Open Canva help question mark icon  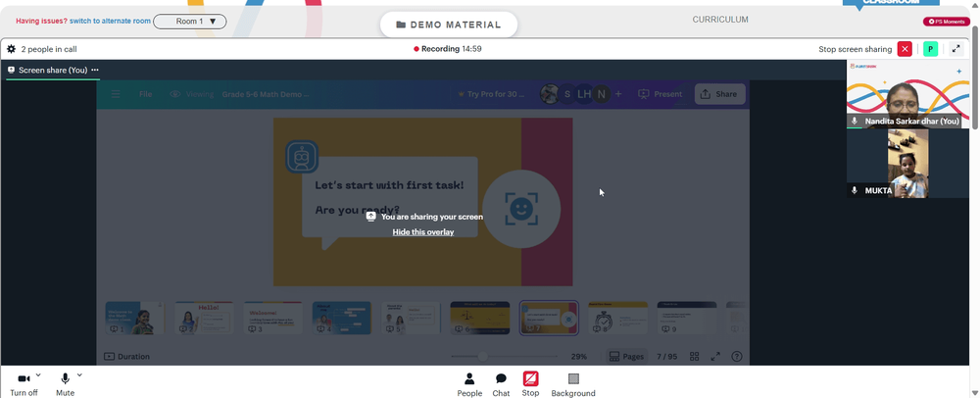[737, 357]
